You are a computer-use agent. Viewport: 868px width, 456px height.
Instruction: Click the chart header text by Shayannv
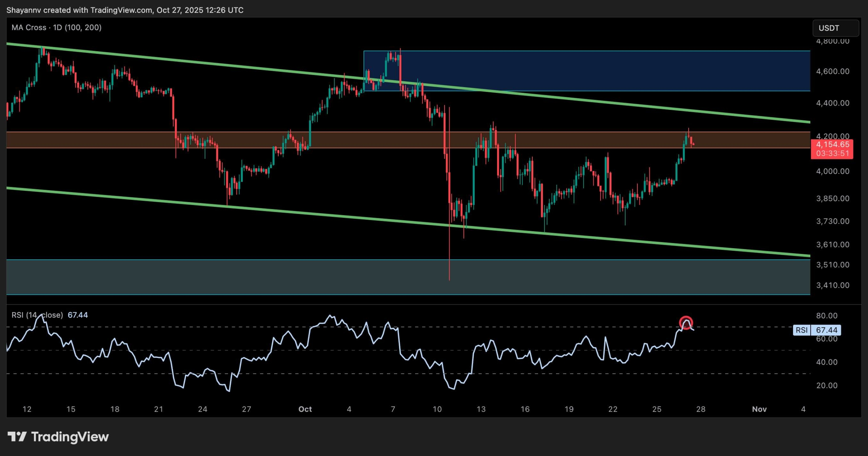(125, 10)
